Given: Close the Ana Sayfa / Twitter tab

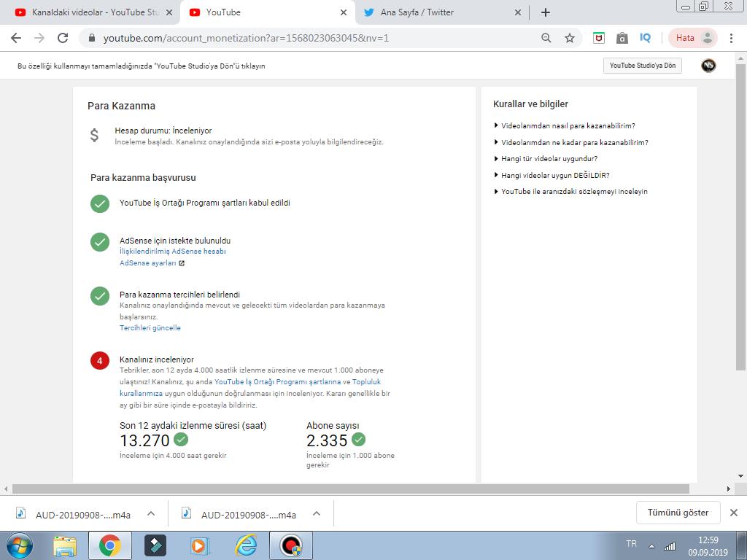Looking at the screenshot, I should click(x=518, y=12).
